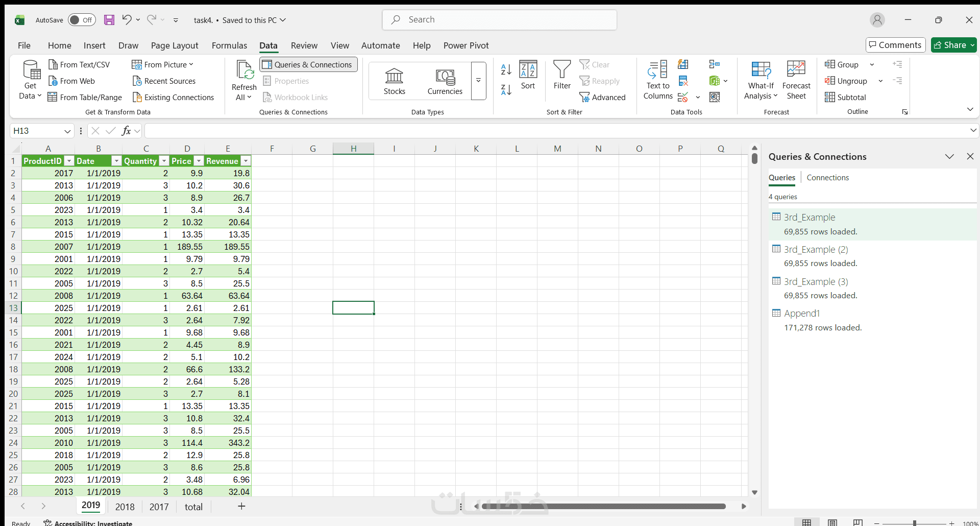
Task: Click the Comments button
Action: pos(895,45)
